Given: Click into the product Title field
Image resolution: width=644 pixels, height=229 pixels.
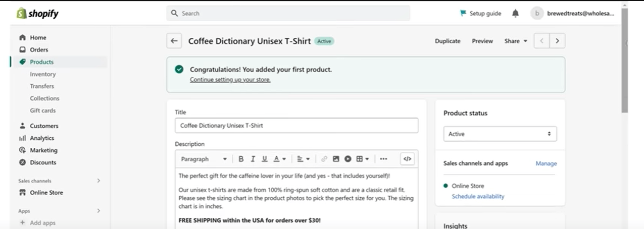Looking at the screenshot, I should [x=296, y=126].
